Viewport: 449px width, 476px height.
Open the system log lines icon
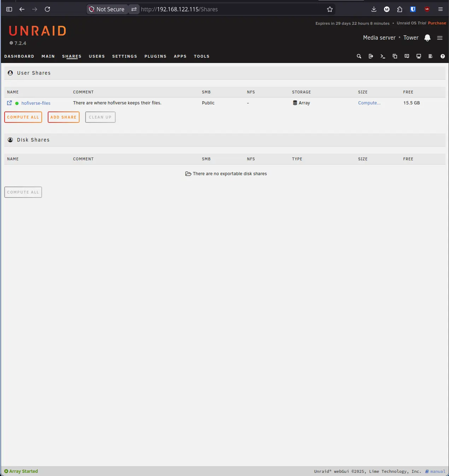[x=431, y=56]
